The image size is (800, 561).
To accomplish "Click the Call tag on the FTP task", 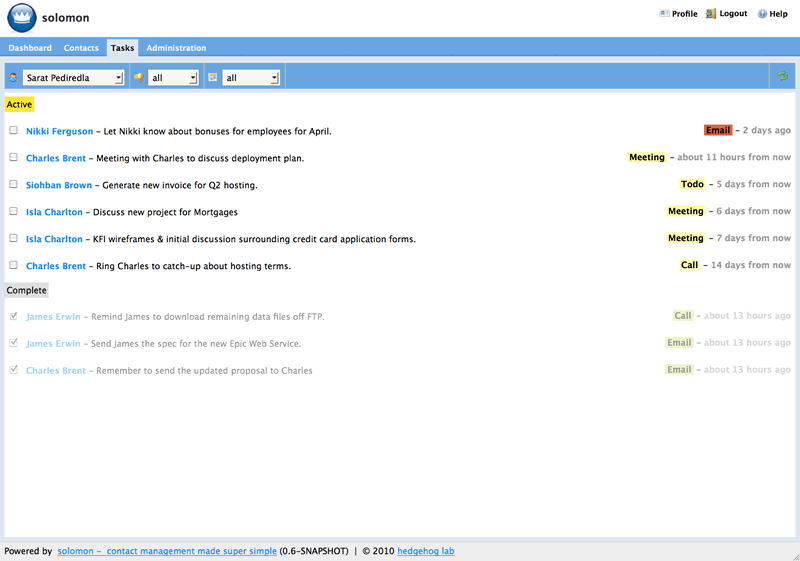I will (683, 316).
